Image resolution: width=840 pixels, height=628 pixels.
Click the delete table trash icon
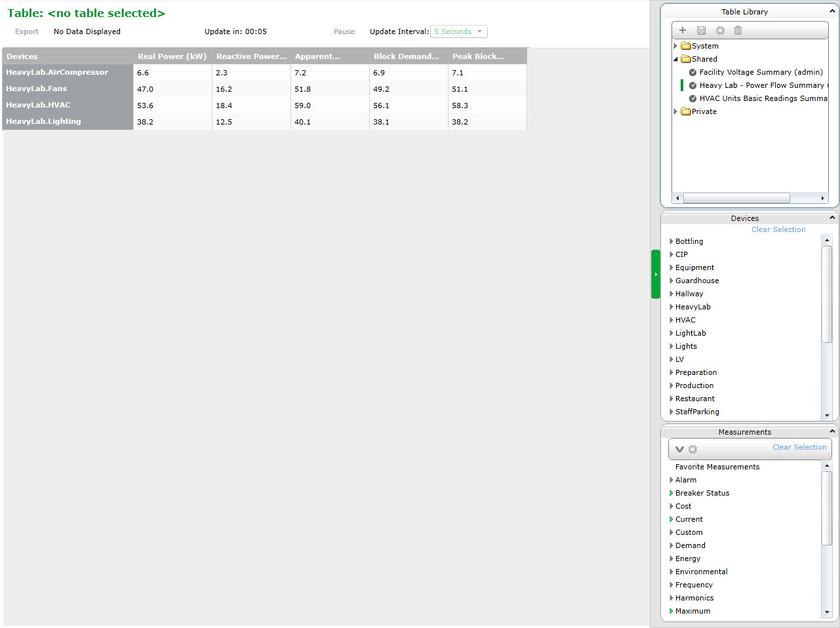click(x=738, y=29)
